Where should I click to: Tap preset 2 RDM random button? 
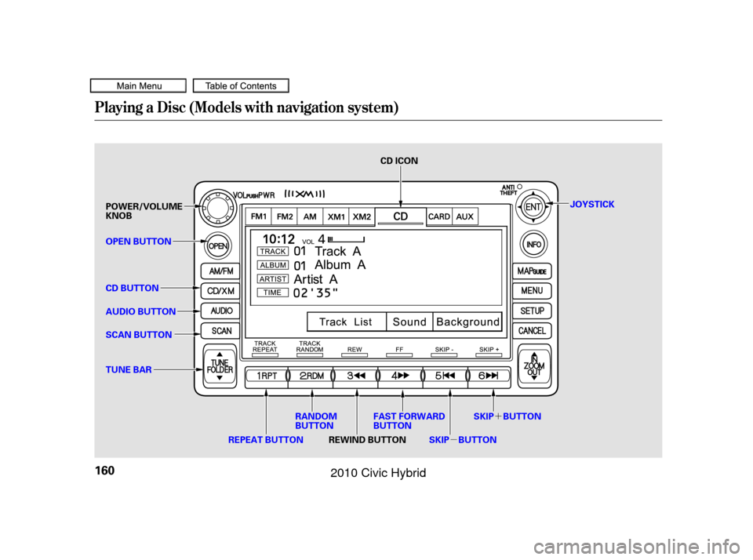point(311,376)
